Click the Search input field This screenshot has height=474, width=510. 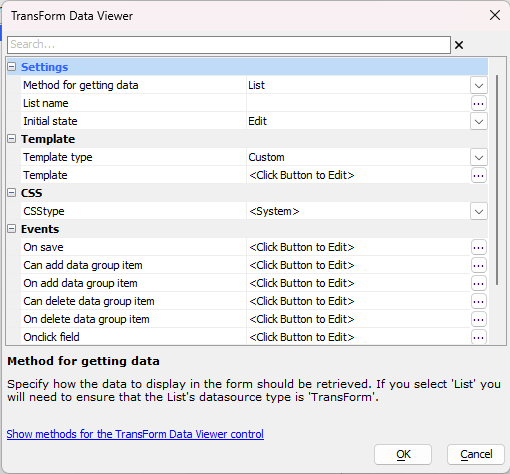[x=229, y=45]
